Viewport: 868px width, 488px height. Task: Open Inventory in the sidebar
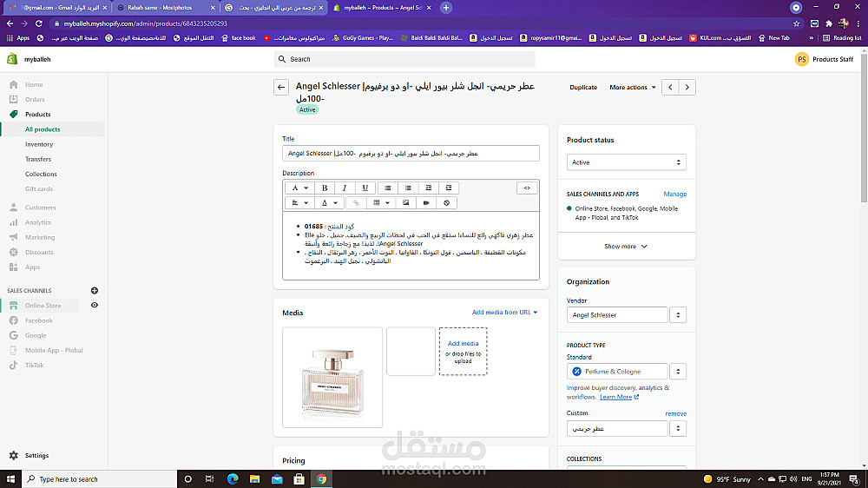click(39, 144)
